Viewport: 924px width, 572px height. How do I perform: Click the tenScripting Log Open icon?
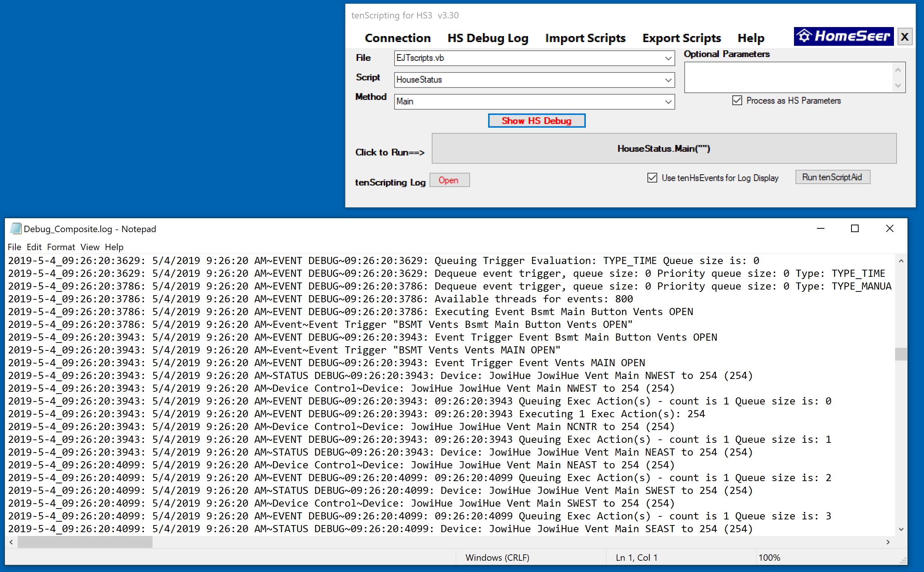click(449, 180)
